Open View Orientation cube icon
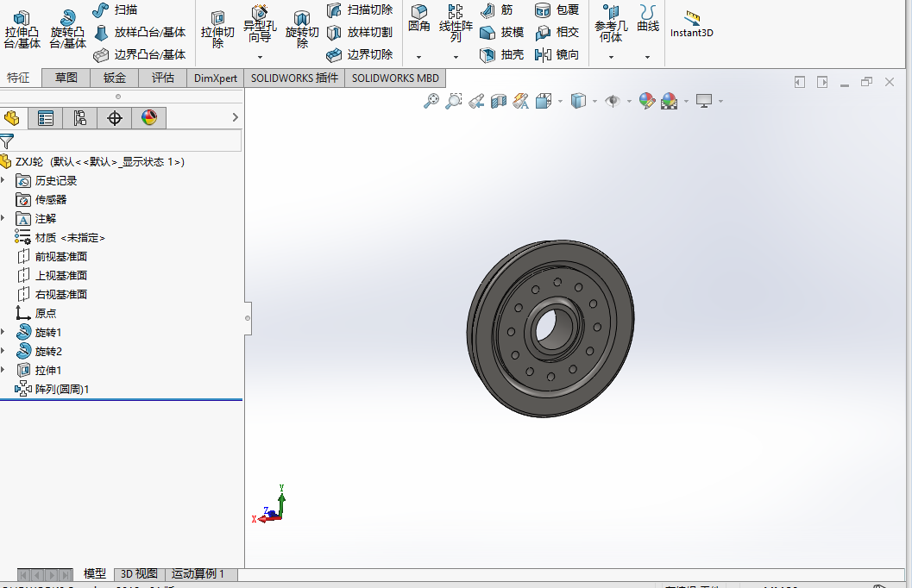 (544, 101)
